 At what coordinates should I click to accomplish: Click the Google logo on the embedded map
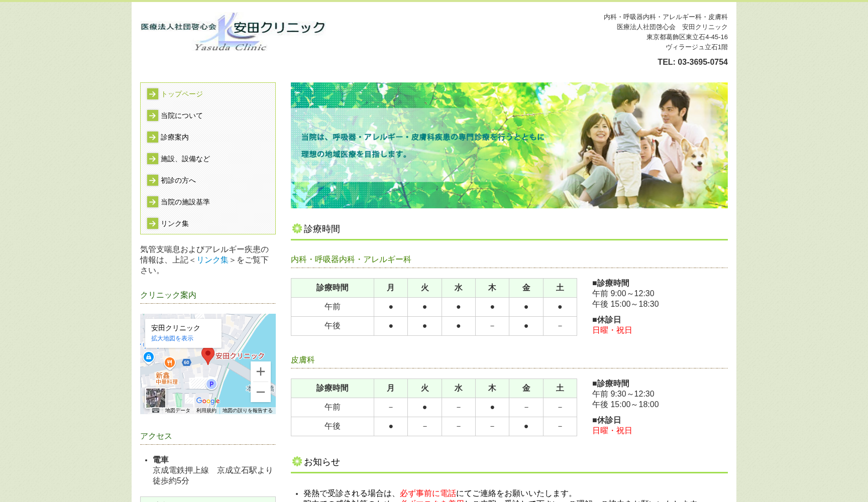coord(208,402)
